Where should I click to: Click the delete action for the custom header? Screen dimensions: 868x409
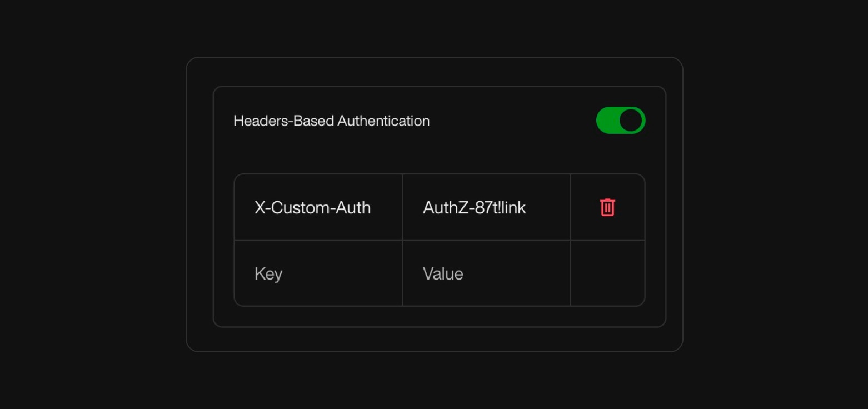[x=607, y=207]
